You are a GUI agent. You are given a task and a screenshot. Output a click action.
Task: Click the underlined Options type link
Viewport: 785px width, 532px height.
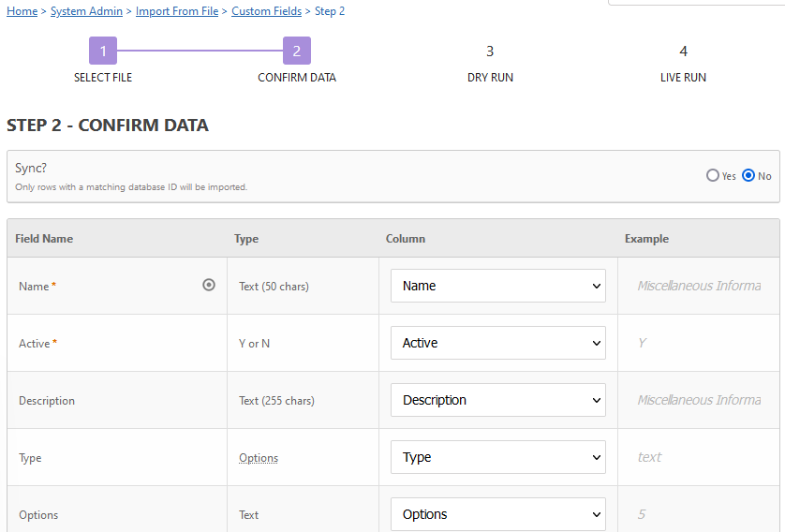click(259, 458)
